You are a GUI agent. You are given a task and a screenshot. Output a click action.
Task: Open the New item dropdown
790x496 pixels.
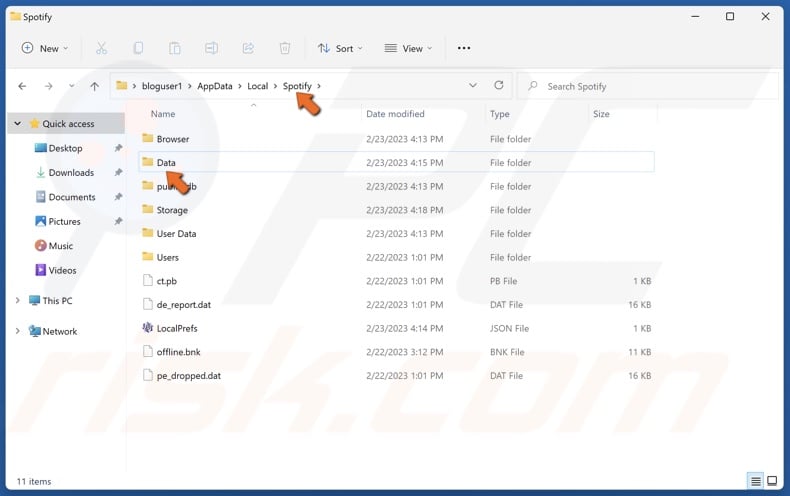[45, 48]
